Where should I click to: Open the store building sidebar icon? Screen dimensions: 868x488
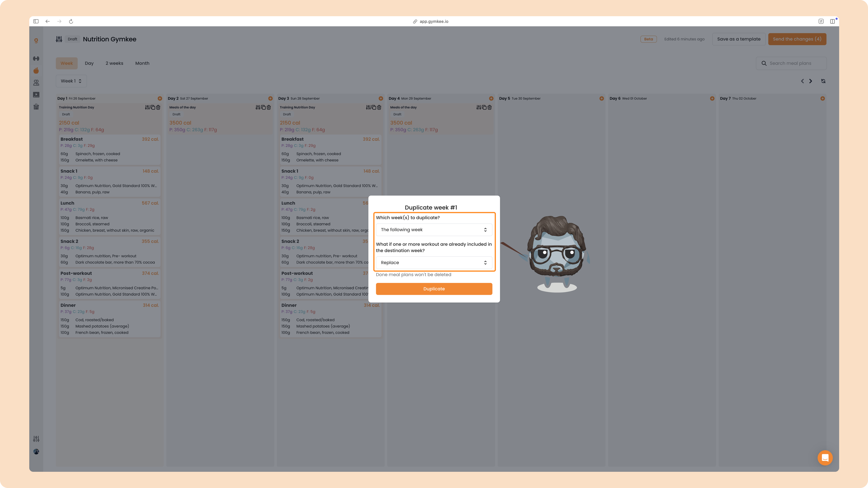(x=36, y=107)
